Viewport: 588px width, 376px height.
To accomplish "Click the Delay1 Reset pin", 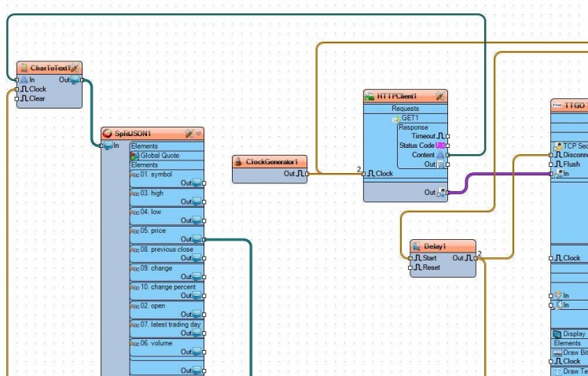I will coord(410,267).
